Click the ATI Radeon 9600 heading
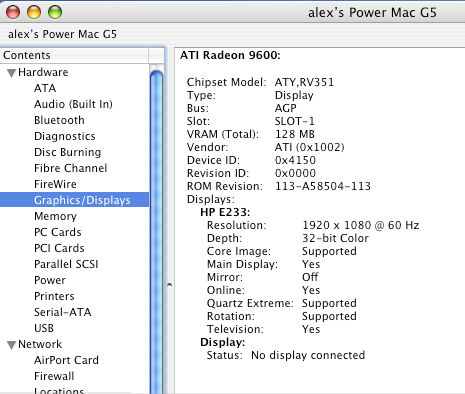 230,55
